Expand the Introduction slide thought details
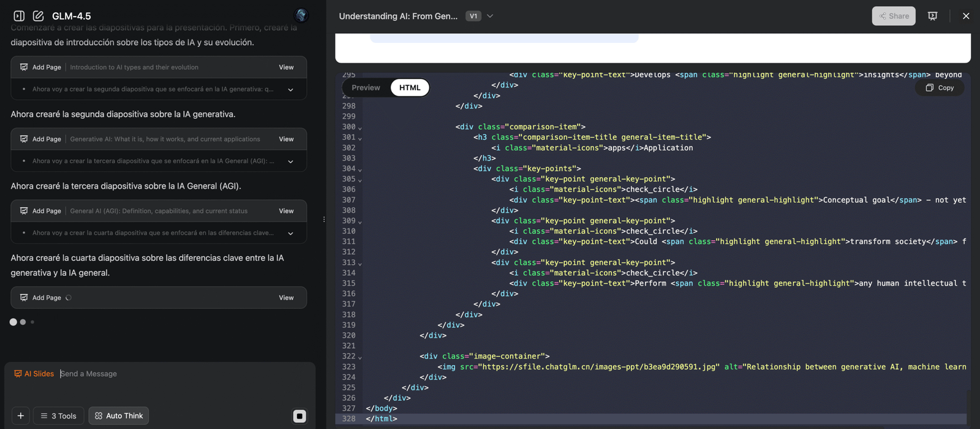 coord(290,89)
